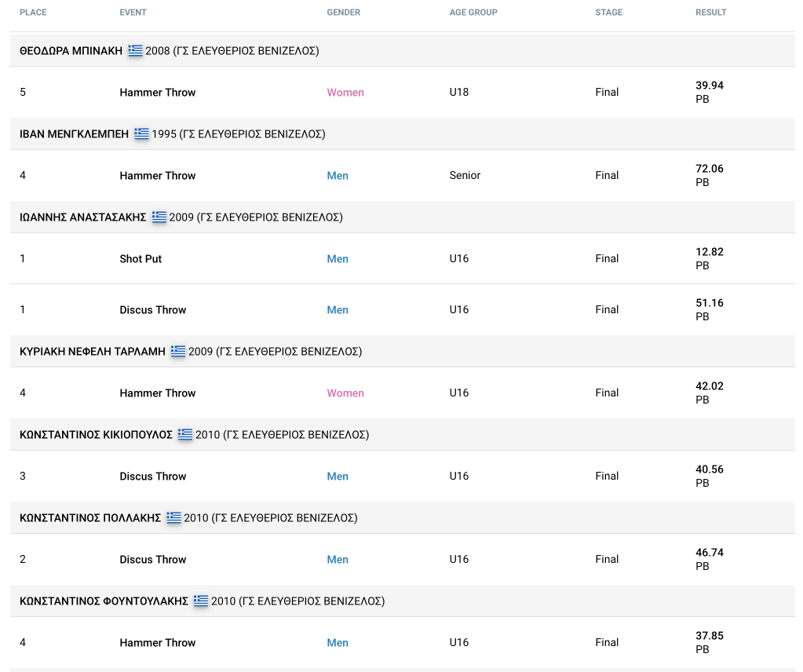Click the PLACE column header
Image resolution: width=803 pixels, height=672 pixels.
[34, 13]
